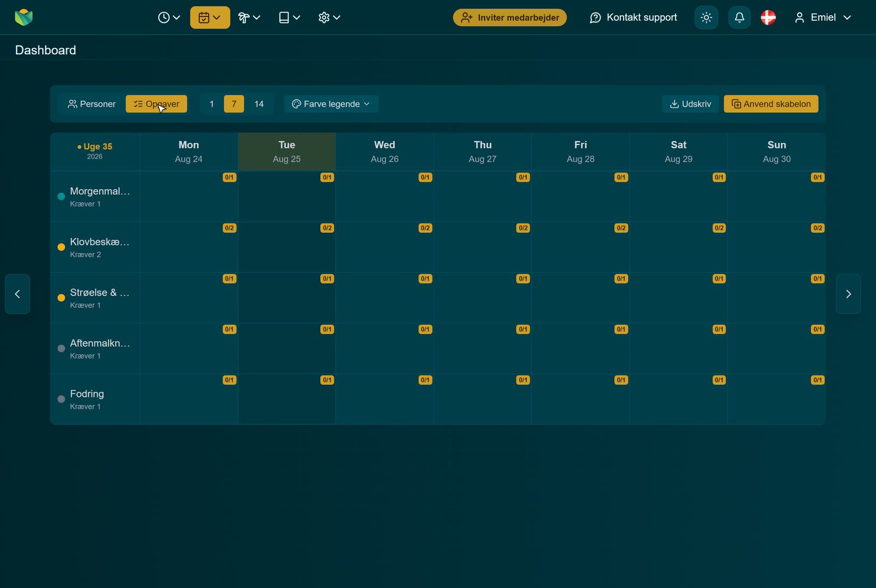Switch to Opgaver view
This screenshot has height=588, width=876.
(156, 104)
